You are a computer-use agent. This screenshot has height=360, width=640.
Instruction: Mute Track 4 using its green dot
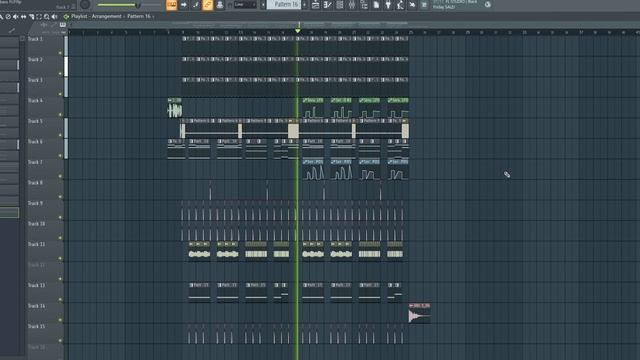pos(60,114)
